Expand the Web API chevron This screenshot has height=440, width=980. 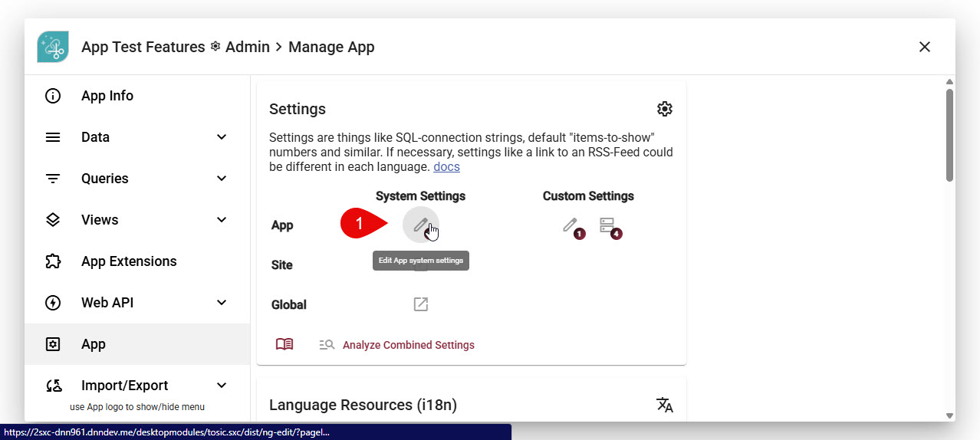click(222, 303)
